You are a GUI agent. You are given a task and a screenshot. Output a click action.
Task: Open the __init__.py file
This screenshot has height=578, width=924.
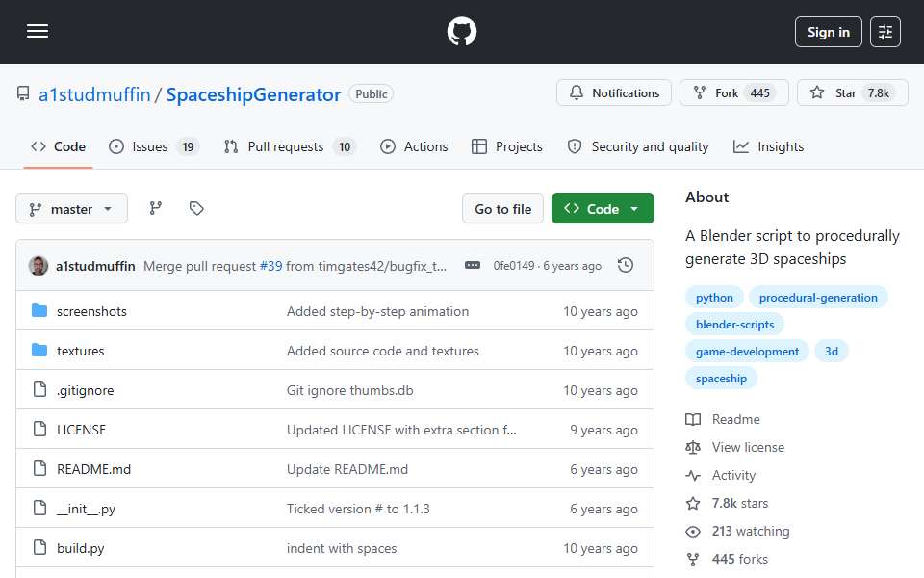[x=86, y=509]
